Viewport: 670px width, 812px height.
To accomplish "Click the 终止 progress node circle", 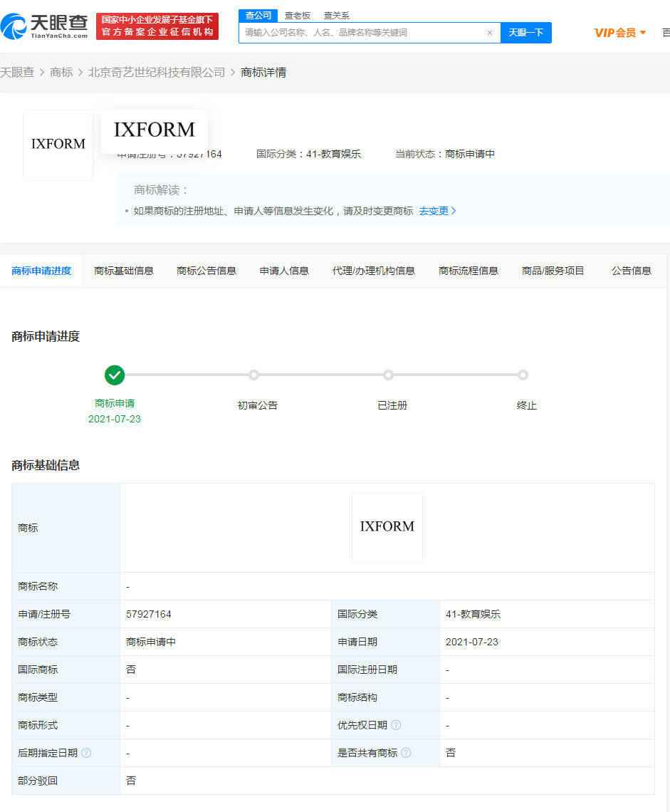I will point(523,375).
